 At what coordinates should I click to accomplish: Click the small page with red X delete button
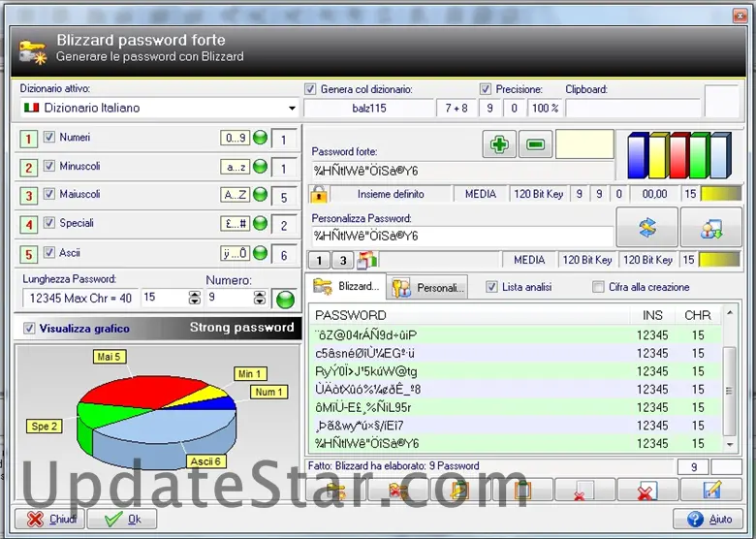pyautogui.click(x=584, y=490)
